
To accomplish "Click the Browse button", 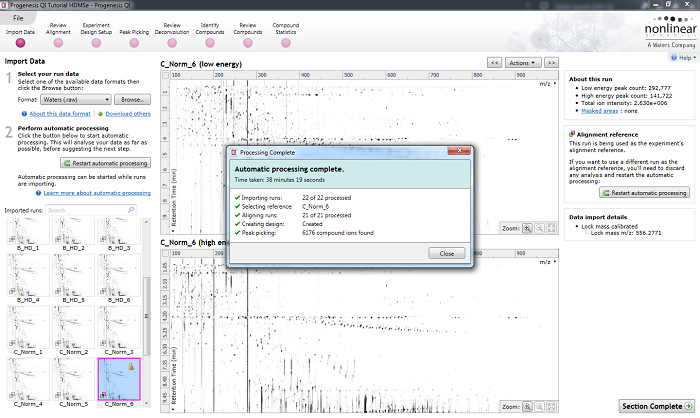I will [x=132, y=100].
